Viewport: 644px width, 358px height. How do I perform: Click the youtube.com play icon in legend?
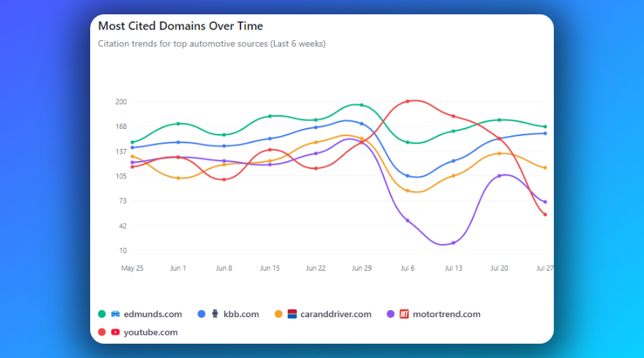coord(115,332)
